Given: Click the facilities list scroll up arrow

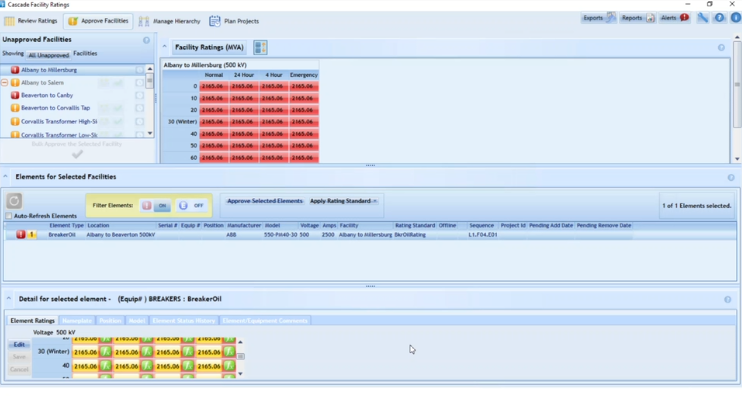Looking at the screenshot, I should point(150,69).
